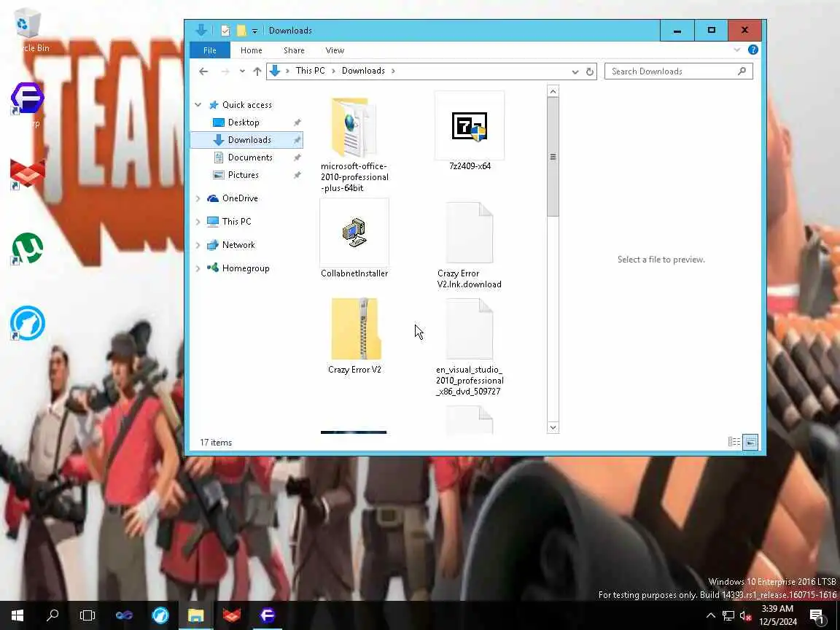Expand the Network tree node
The height and width of the screenshot is (630, 840).
[198, 245]
